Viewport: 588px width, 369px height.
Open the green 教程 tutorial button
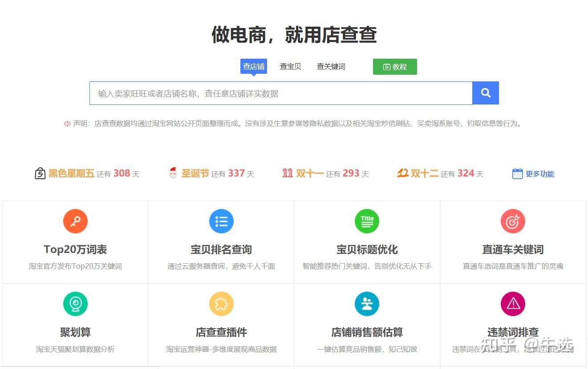(395, 67)
